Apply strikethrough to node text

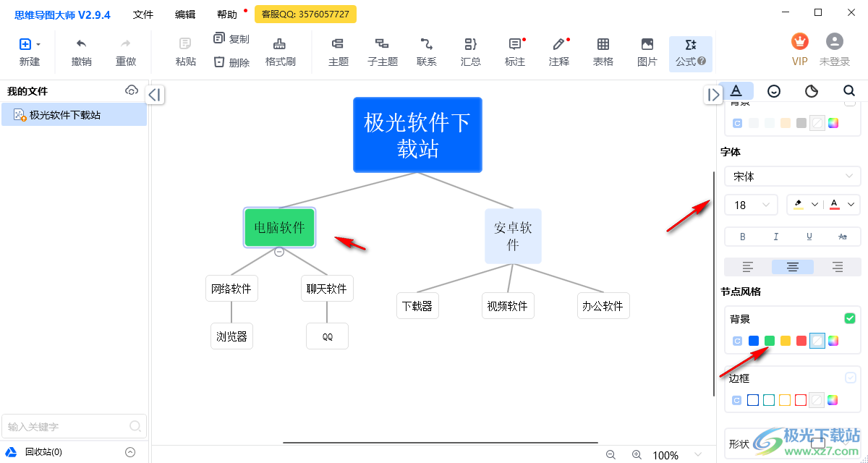click(843, 237)
